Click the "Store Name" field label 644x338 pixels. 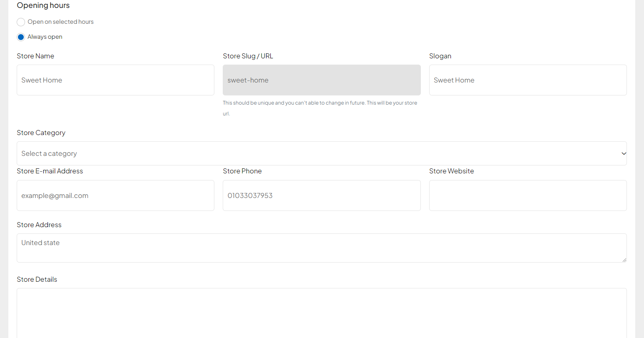(35, 56)
